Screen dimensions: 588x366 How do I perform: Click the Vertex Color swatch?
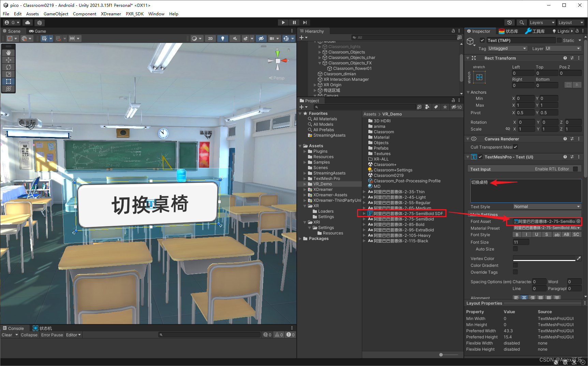tap(544, 259)
